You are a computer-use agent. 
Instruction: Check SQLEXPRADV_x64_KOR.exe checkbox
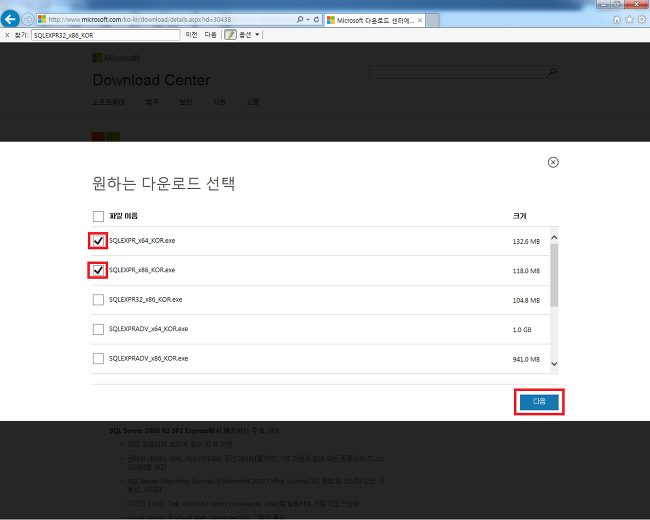click(x=98, y=329)
